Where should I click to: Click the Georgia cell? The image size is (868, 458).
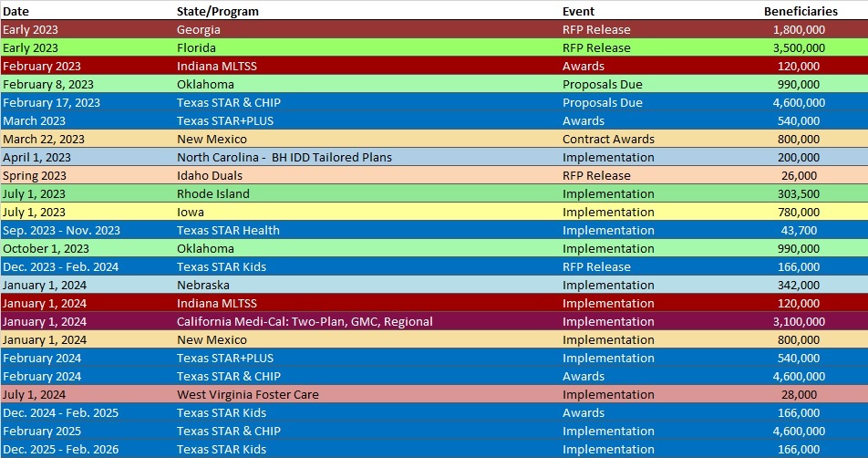tap(198, 29)
